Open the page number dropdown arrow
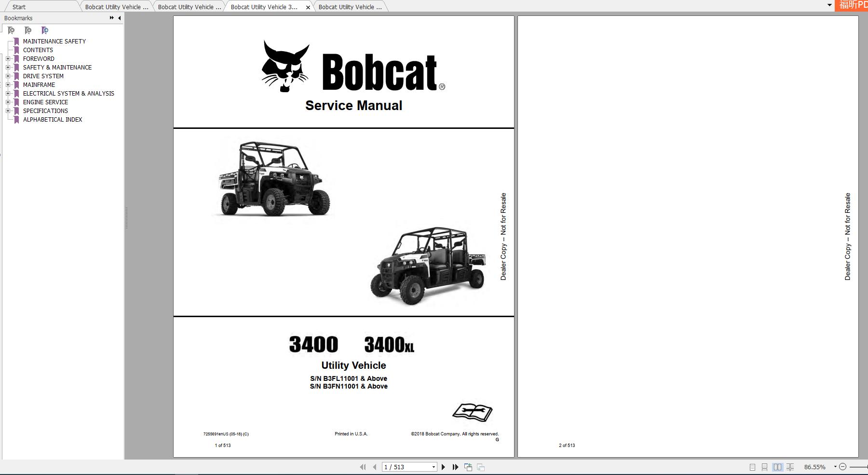 [433, 467]
